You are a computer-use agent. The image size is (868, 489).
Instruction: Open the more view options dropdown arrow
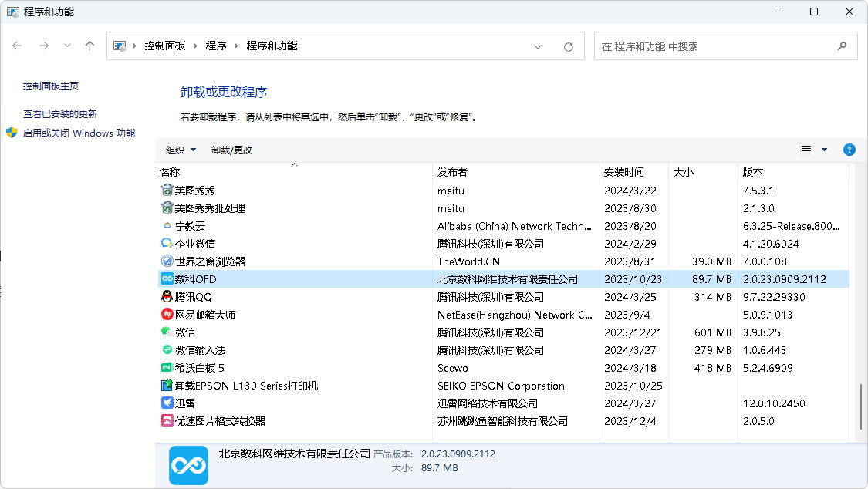(824, 150)
